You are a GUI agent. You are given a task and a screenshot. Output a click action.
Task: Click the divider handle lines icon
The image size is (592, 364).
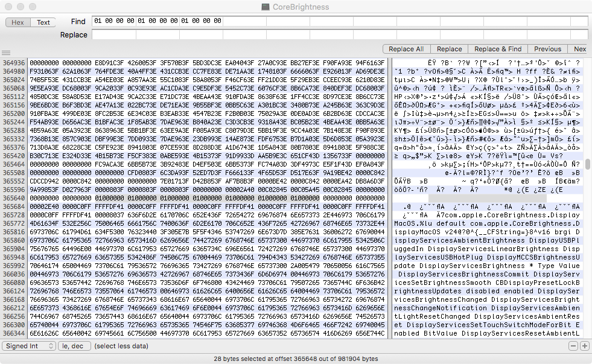[6, 53]
